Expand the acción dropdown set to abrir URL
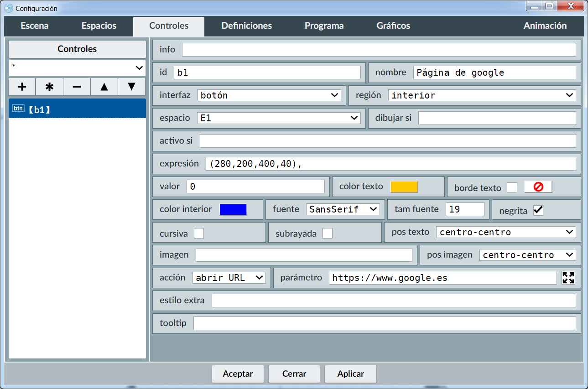 tap(229, 278)
